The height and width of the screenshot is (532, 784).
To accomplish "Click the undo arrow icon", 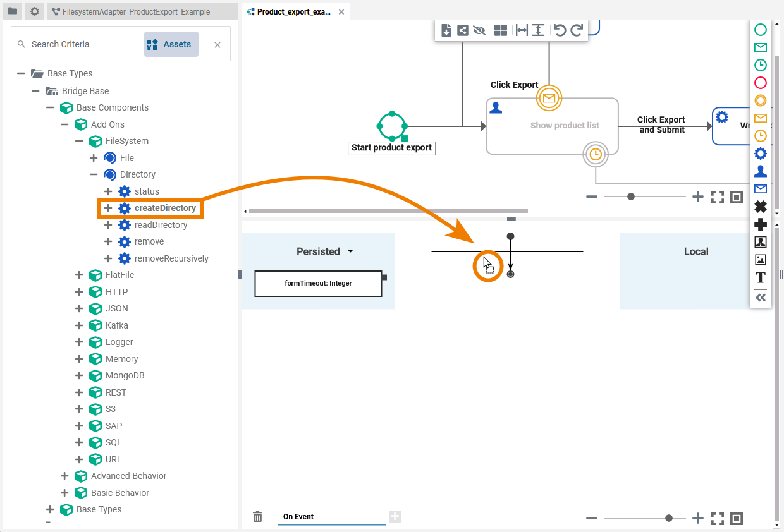I will [560, 30].
